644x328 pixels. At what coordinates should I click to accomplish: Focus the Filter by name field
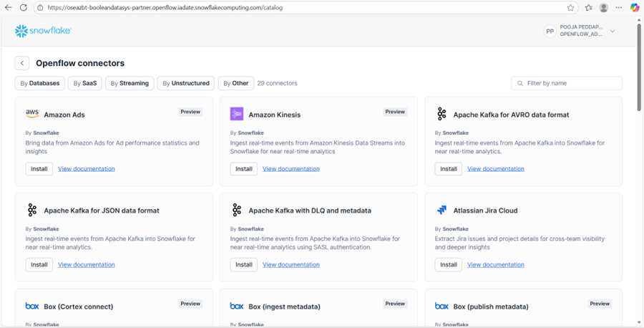coord(571,83)
